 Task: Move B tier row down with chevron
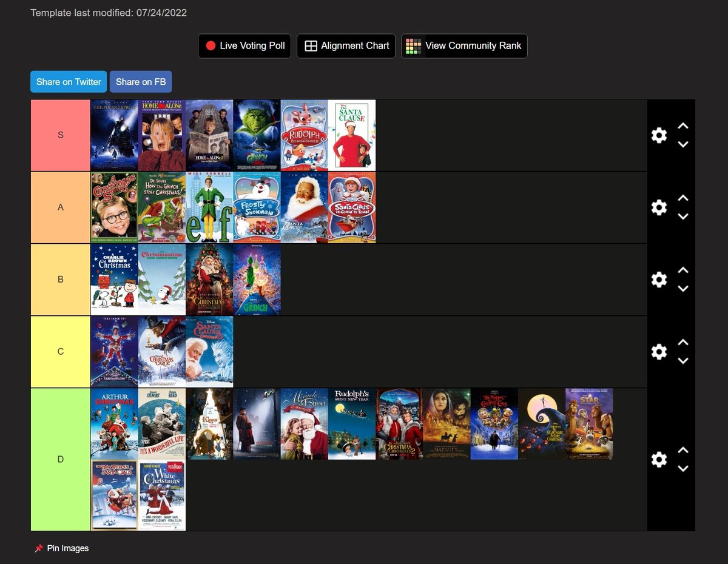click(x=683, y=289)
